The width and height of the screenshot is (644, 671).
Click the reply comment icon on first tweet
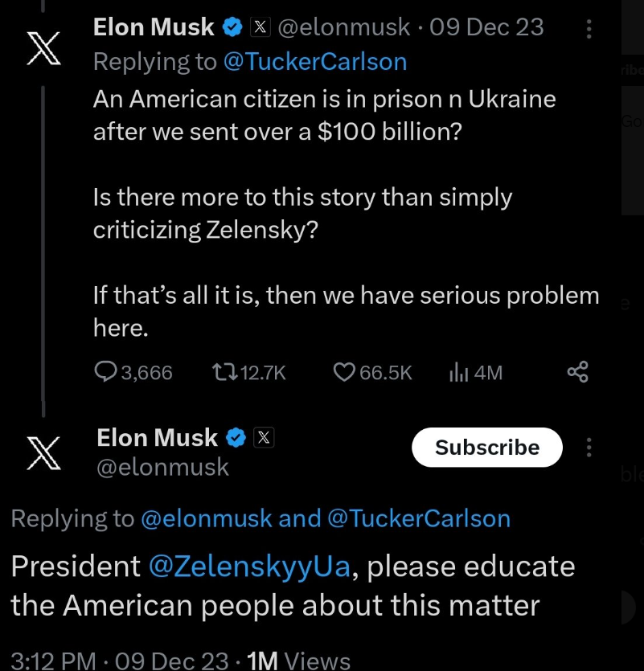106,372
